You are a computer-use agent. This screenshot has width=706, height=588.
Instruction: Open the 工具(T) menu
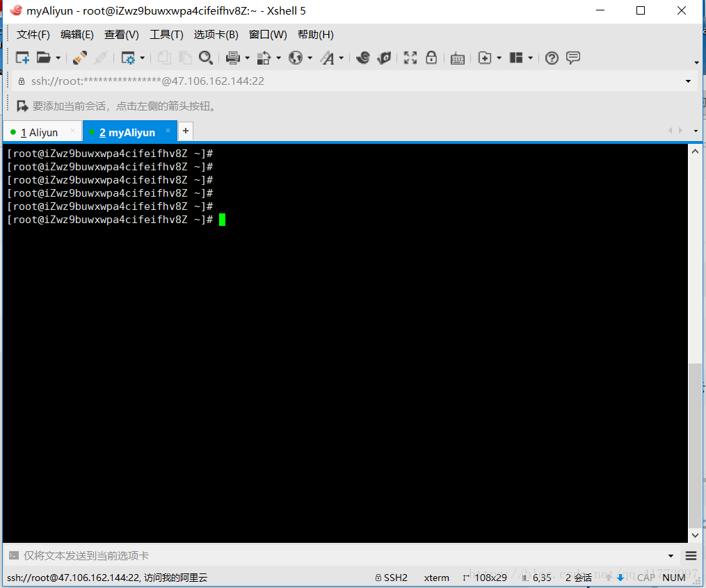(x=166, y=35)
